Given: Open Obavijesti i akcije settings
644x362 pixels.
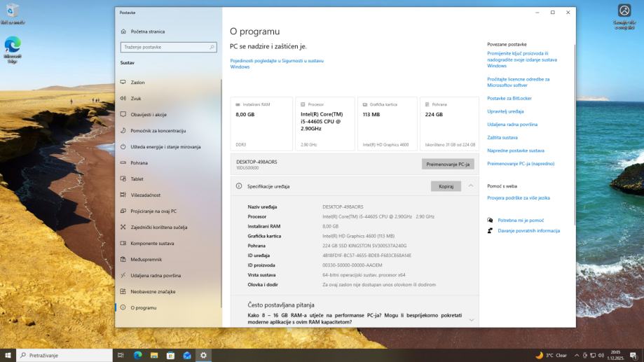Looking at the screenshot, I should point(149,115).
